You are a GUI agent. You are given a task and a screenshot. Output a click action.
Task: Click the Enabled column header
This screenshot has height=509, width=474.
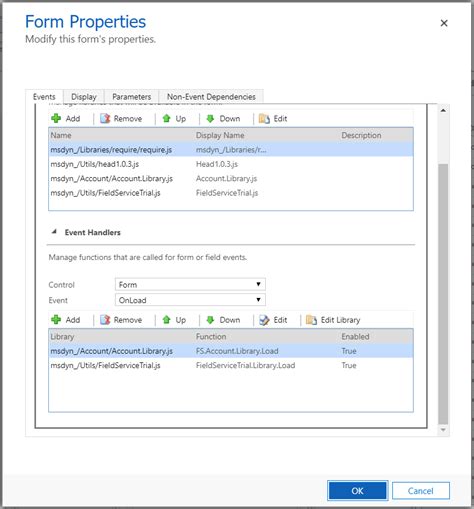[355, 336]
